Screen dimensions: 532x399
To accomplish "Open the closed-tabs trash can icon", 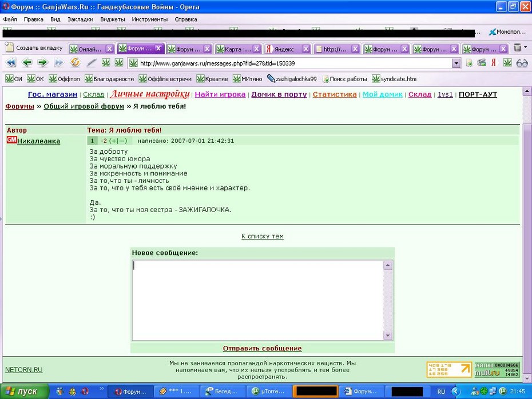I will point(517,47).
